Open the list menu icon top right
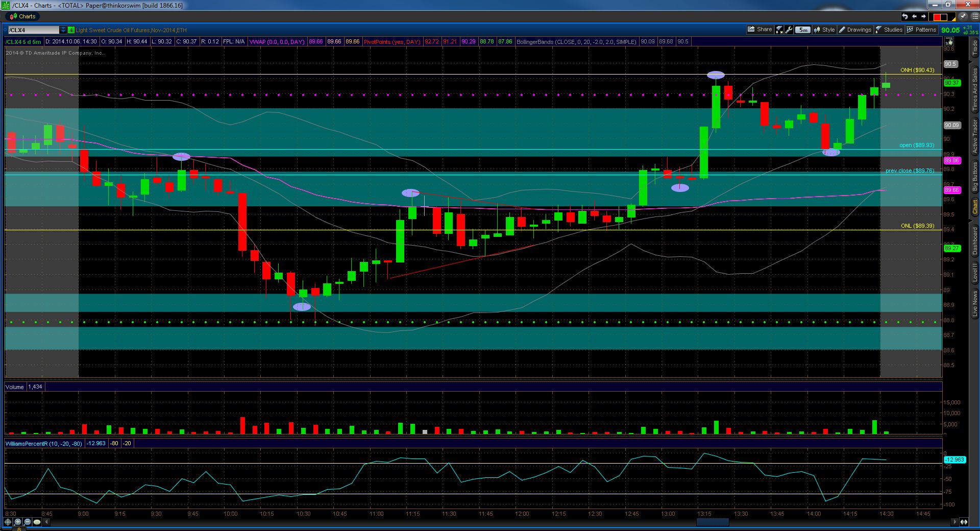The width and height of the screenshot is (980, 531). click(x=975, y=16)
